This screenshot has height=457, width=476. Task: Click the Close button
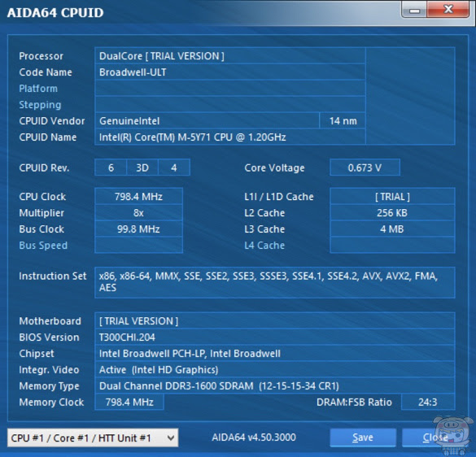click(x=435, y=437)
